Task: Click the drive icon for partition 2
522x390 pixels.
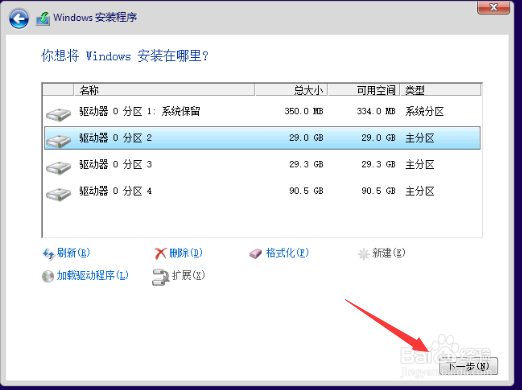Action: click(58, 140)
